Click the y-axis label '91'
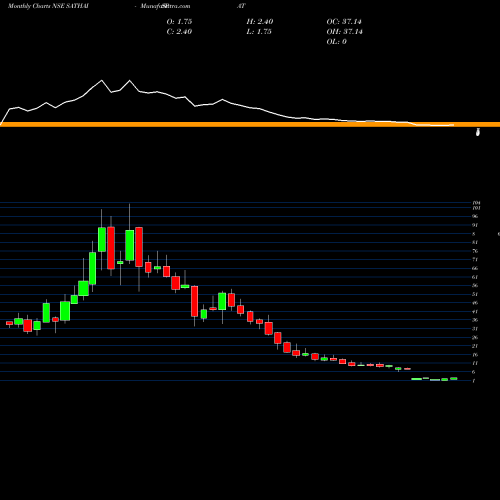The height and width of the screenshot is (500, 500). pyautogui.click(x=475, y=225)
